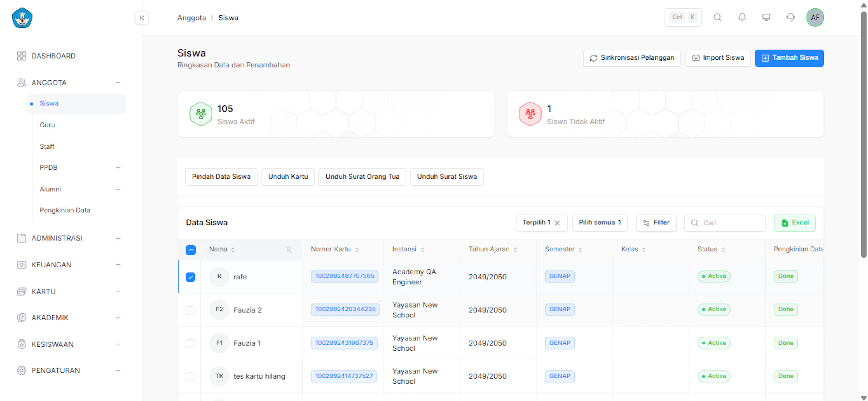The image size is (868, 401).
Task: Click the Anggota people icon
Action: (21, 83)
